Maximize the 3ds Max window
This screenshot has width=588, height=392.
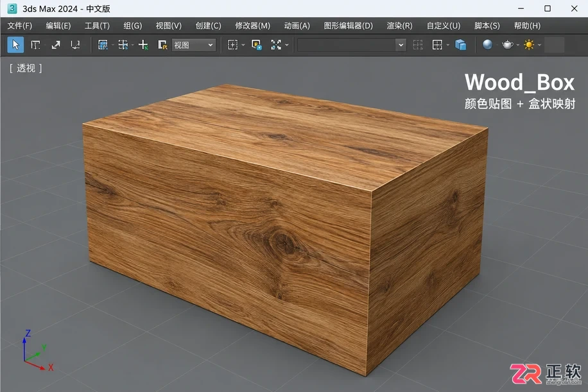pos(548,8)
